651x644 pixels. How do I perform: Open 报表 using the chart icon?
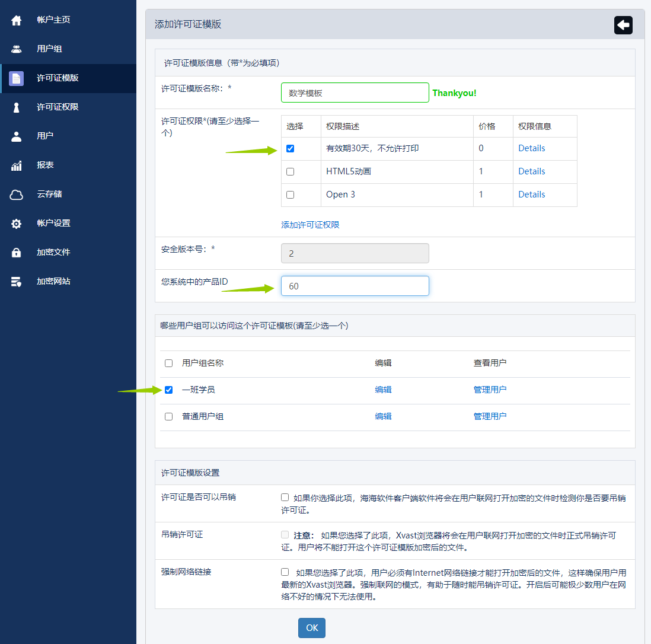(x=17, y=165)
